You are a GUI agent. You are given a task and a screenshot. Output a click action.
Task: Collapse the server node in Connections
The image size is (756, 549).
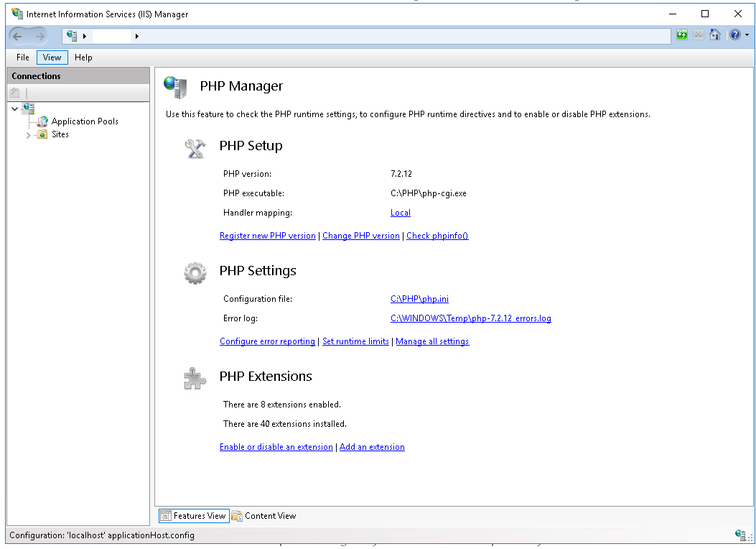(15, 109)
